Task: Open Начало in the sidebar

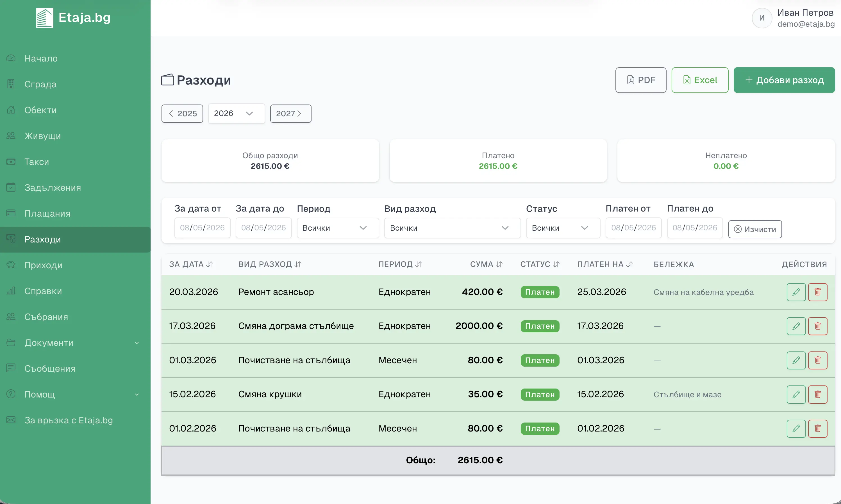Action: 75,58
